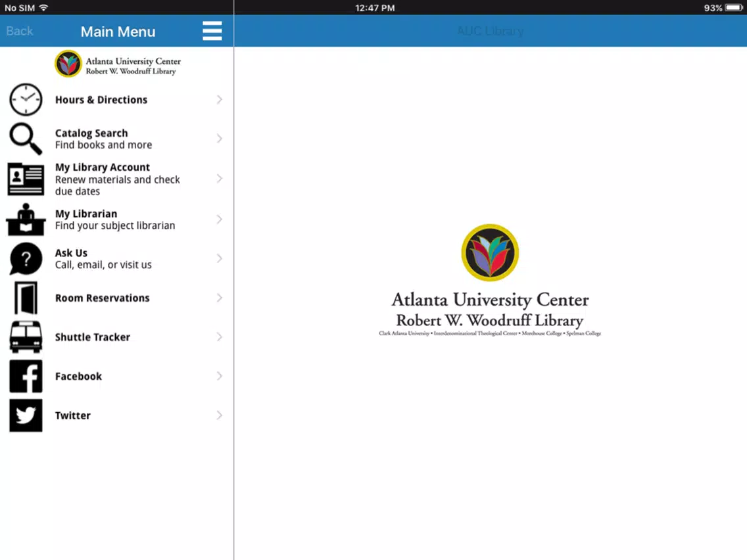Tap the Back button
The height and width of the screenshot is (560, 747).
pyautogui.click(x=20, y=31)
